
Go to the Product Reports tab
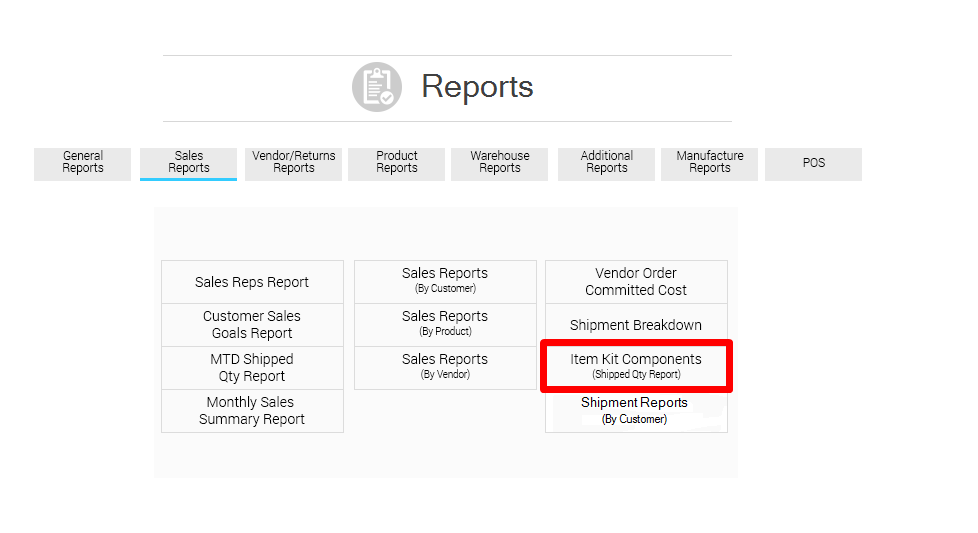(397, 163)
